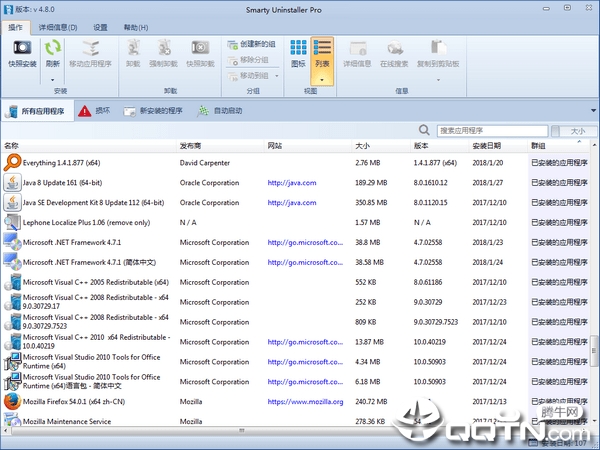
Task: Sort by the 群组 column header
Action: (559, 146)
